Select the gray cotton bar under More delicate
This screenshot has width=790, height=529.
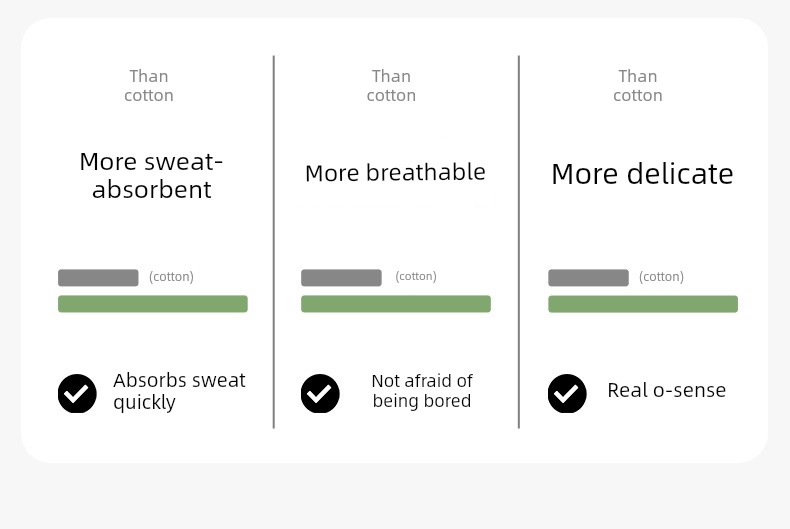[x=588, y=278]
